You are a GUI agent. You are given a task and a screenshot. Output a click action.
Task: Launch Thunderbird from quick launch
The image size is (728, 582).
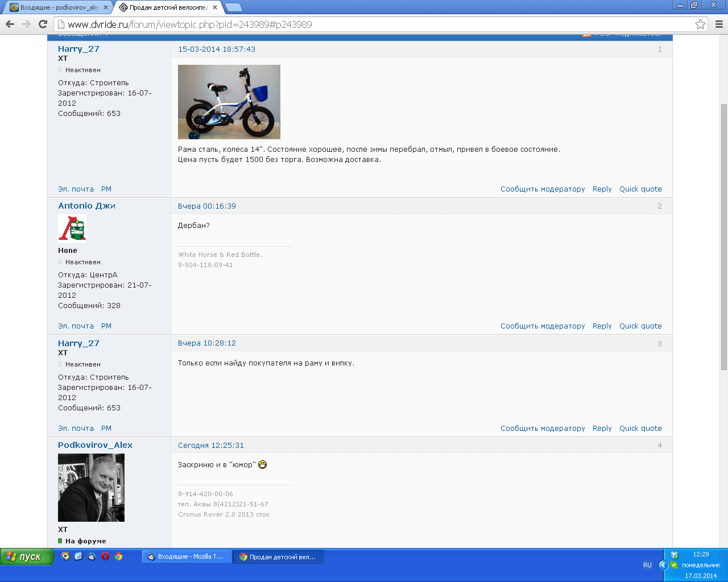(x=92, y=556)
